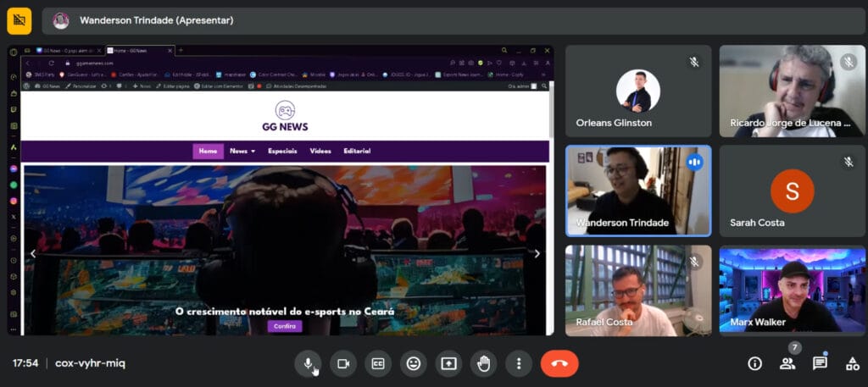Open the activities panel
Image resolution: width=868 pixels, height=387 pixels.
click(852, 363)
